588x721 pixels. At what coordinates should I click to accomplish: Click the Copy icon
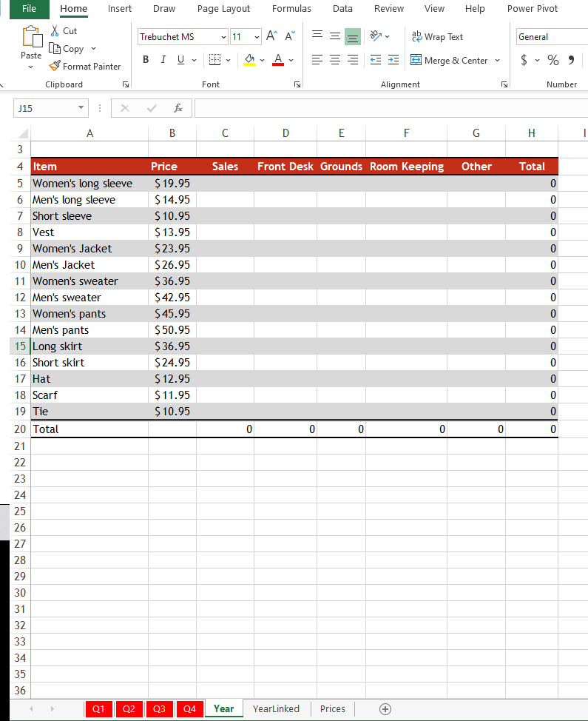(55, 48)
